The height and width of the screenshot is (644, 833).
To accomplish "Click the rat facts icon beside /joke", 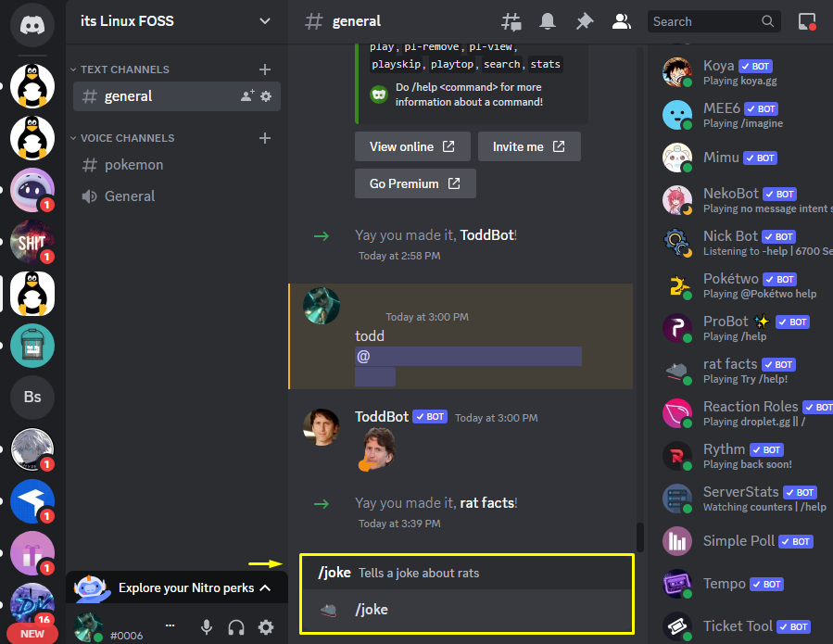I will click(329, 610).
